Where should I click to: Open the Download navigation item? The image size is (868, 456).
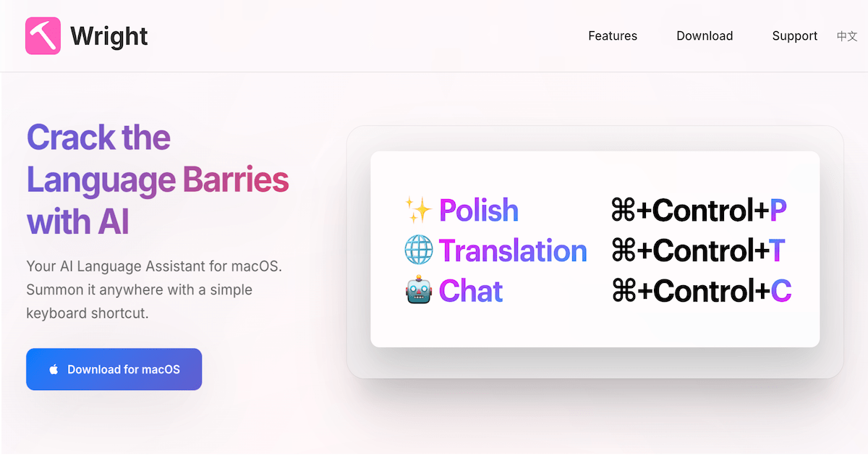coord(705,35)
